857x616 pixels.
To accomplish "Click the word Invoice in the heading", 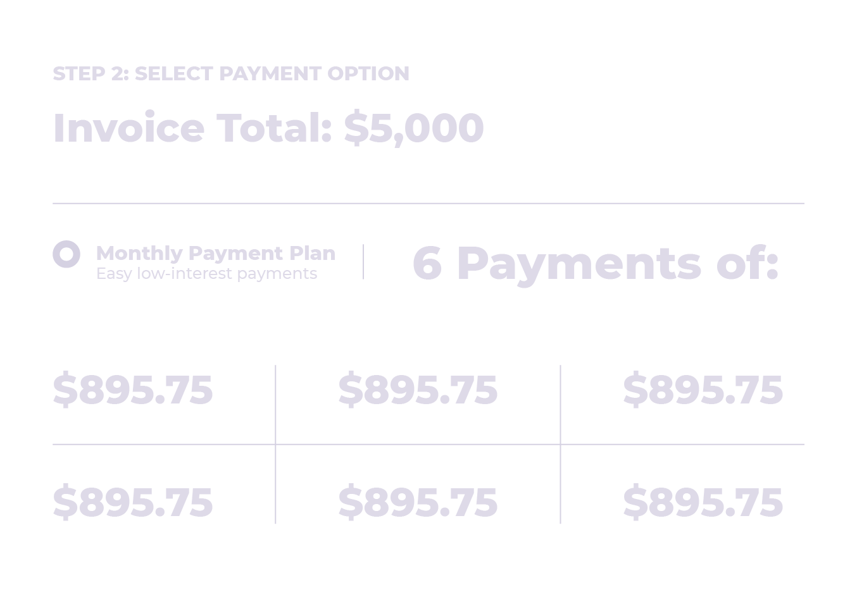I will [x=128, y=128].
